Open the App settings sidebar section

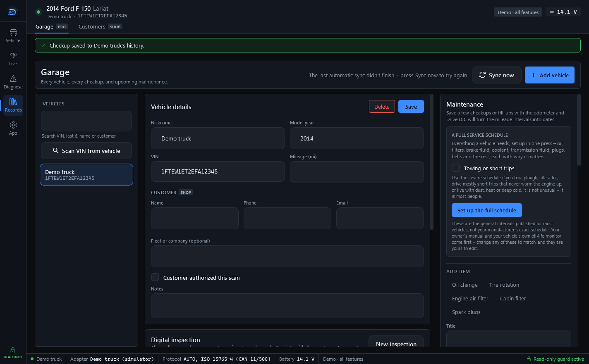(x=13, y=128)
